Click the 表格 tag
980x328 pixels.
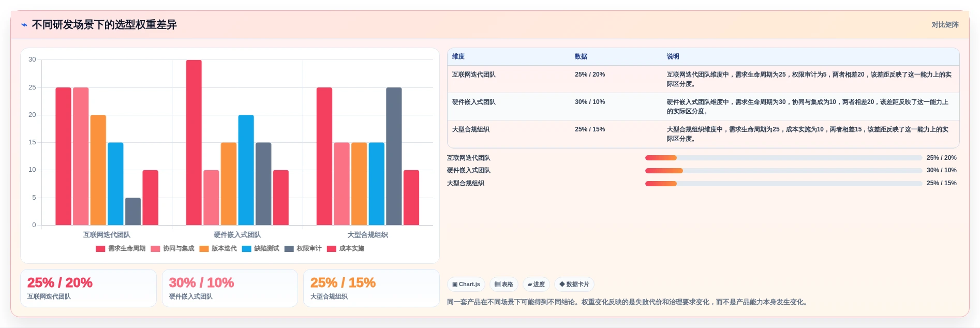504,285
